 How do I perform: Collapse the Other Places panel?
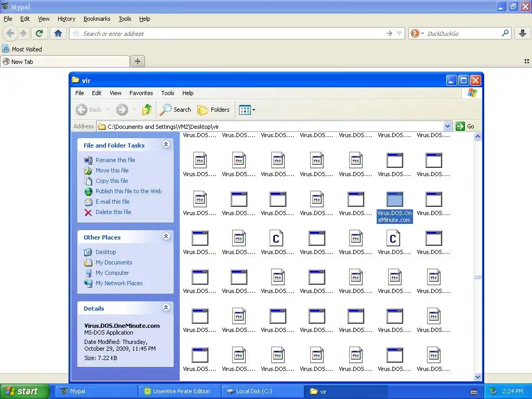tap(166, 236)
